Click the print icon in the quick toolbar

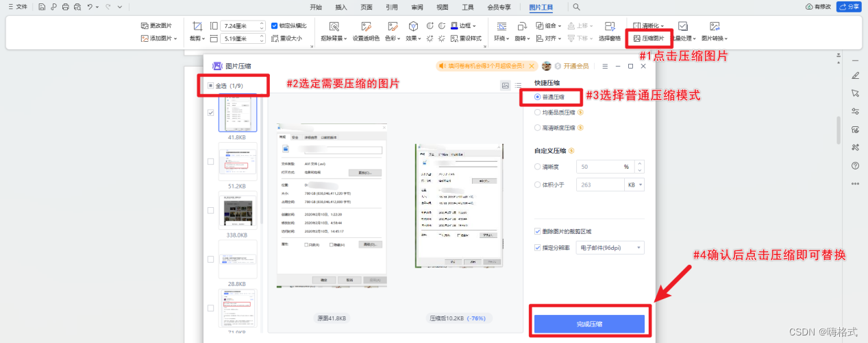pos(65,7)
